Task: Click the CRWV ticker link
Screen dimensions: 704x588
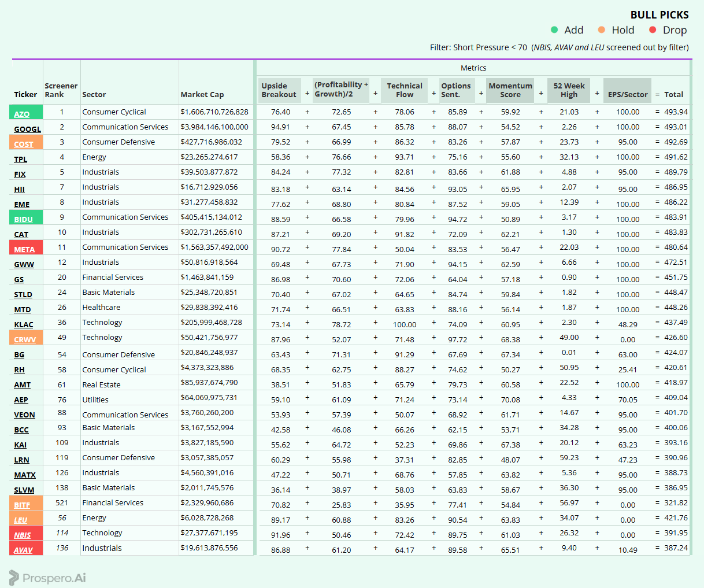Action: pos(25,339)
